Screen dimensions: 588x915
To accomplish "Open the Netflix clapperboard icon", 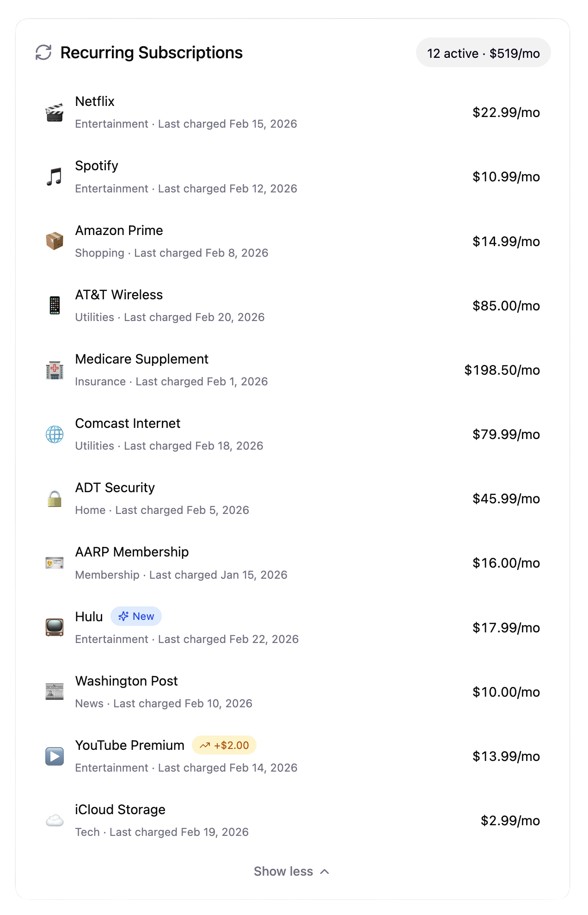I will click(x=54, y=112).
